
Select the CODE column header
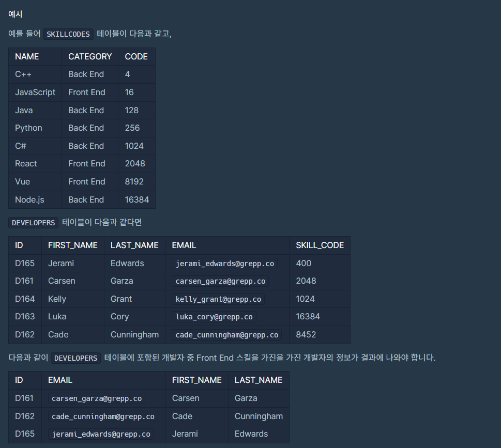(x=136, y=56)
